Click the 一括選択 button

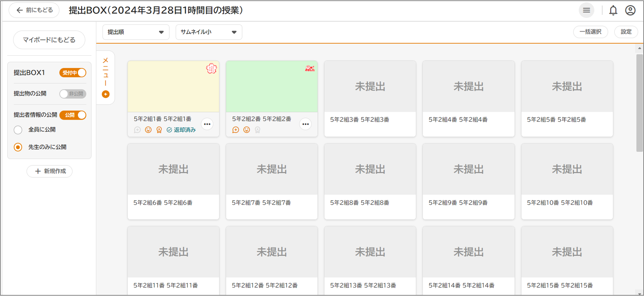[590, 32]
